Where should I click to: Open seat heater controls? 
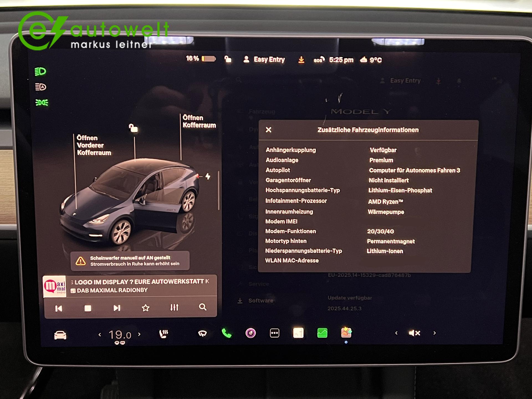[x=164, y=334]
